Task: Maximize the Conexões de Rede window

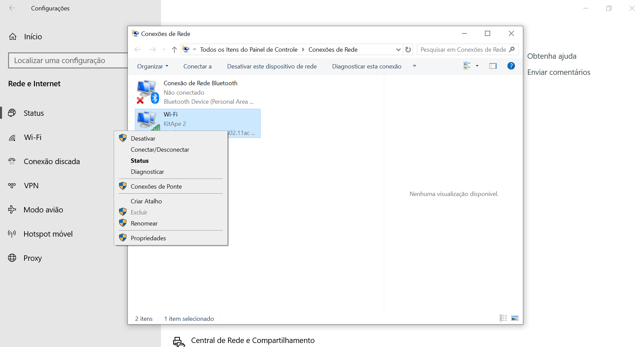Action: pyautogui.click(x=488, y=34)
